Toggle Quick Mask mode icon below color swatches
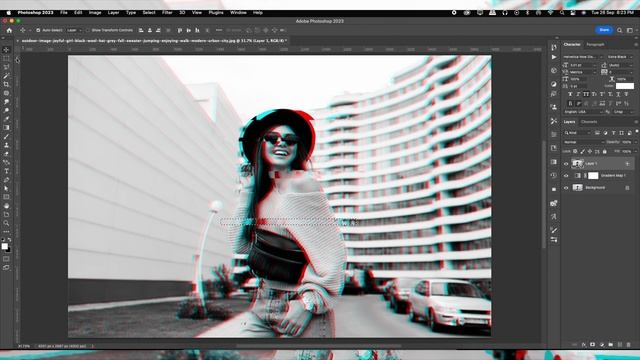640x360 pixels. (6, 259)
